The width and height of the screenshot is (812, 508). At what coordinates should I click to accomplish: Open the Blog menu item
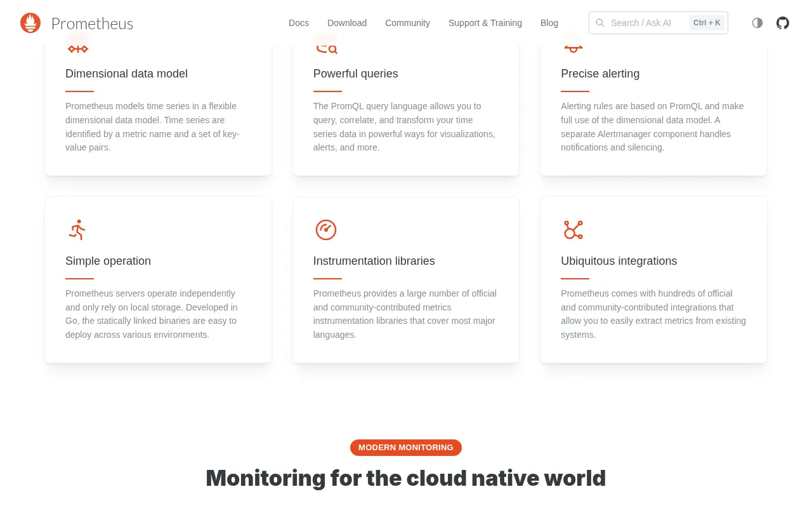click(x=549, y=23)
